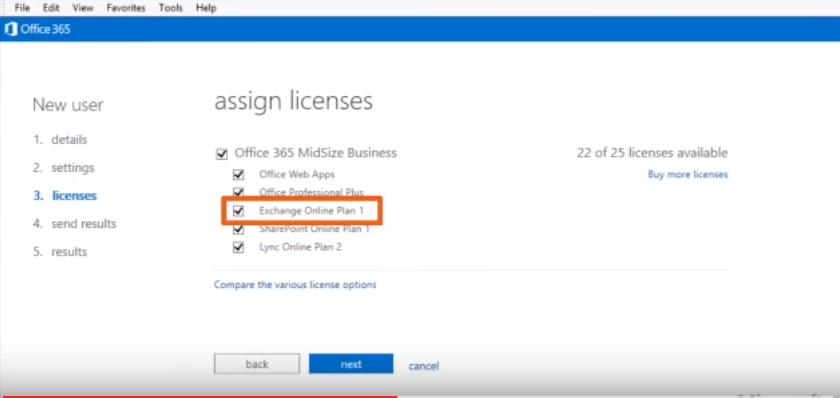Screen dimensions: 840x398
Task: Click the Buy more licenses link
Action: coord(688,175)
